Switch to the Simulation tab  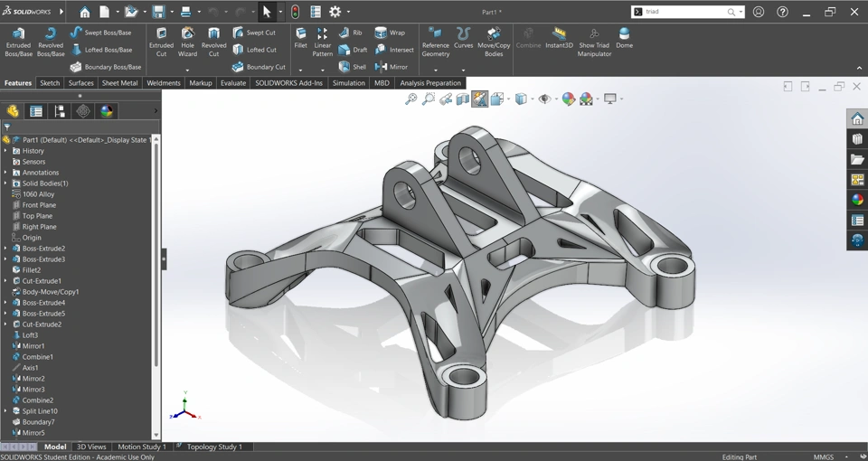(349, 83)
